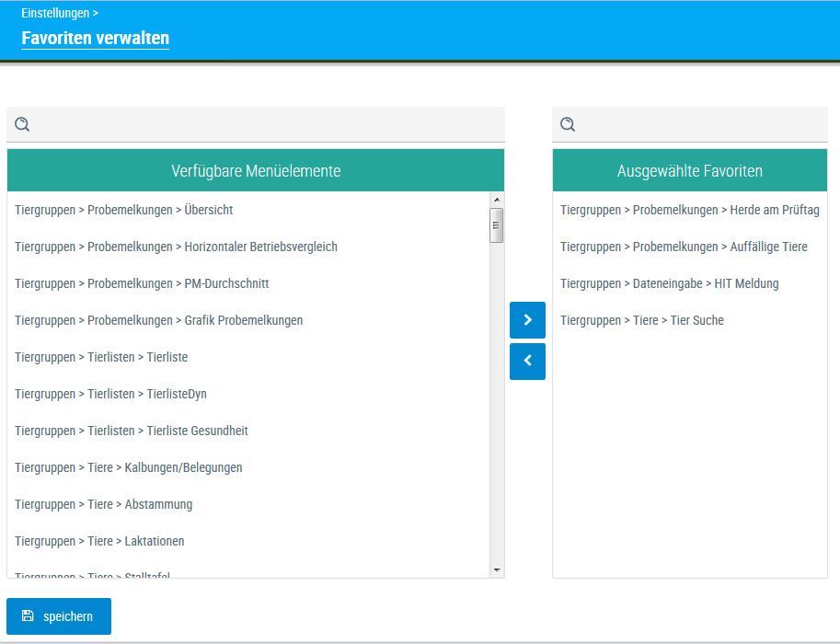Click the speichern save button
Screen dimensions: 840x644
coord(59,616)
